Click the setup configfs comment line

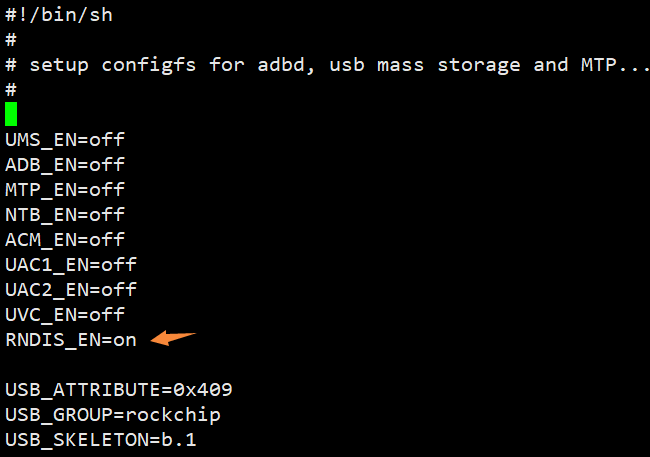coord(326,65)
